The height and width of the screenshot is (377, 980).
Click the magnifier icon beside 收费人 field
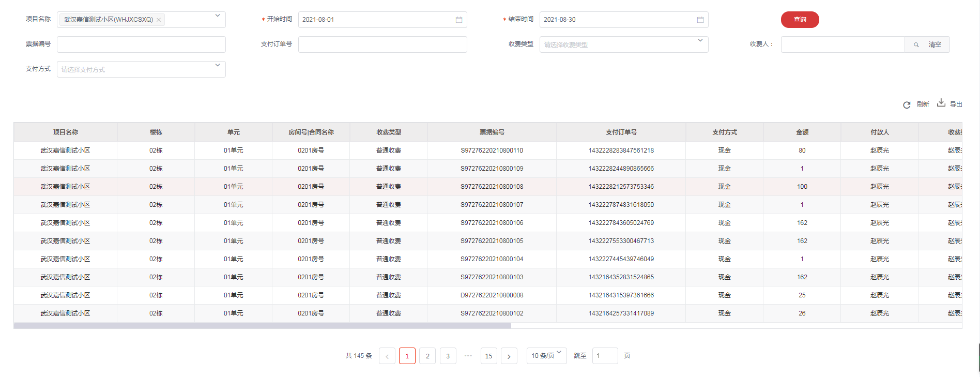[x=916, y=45]
